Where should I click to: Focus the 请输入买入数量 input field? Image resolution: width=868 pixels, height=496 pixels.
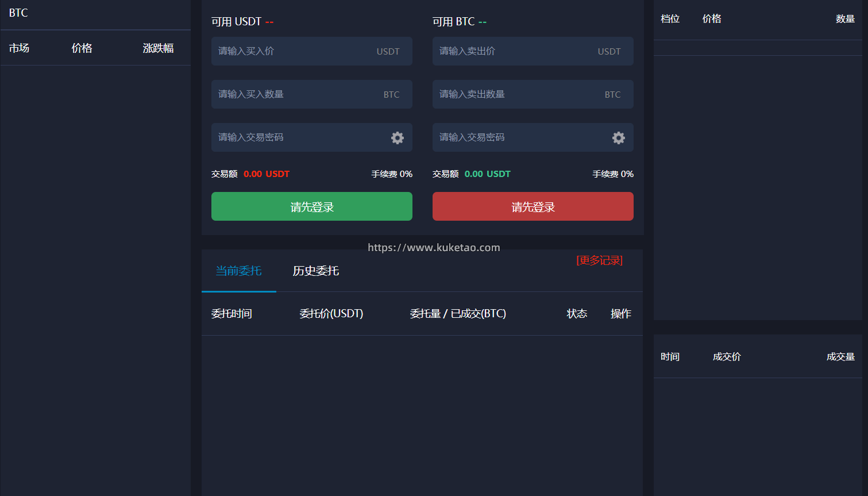click(312, 94)
